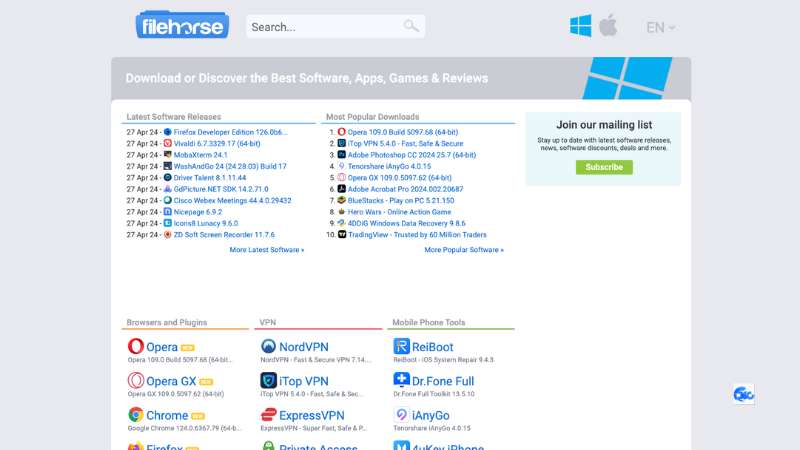Open 4DDiG Windows Data Recovery link

click(407, 223)
